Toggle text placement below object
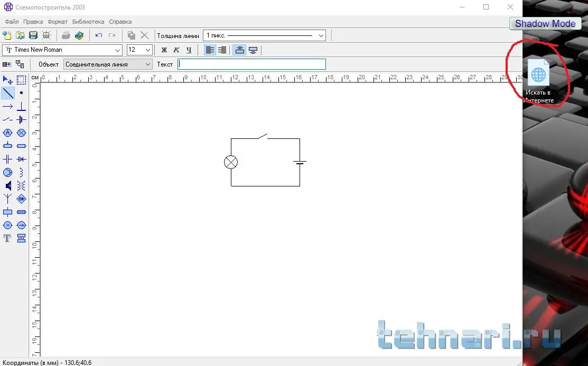 [253, 50]
